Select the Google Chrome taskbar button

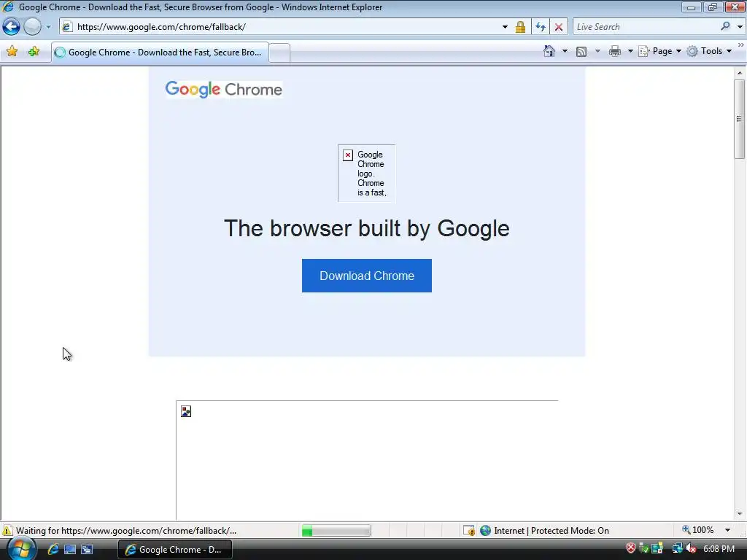point(175,550)
